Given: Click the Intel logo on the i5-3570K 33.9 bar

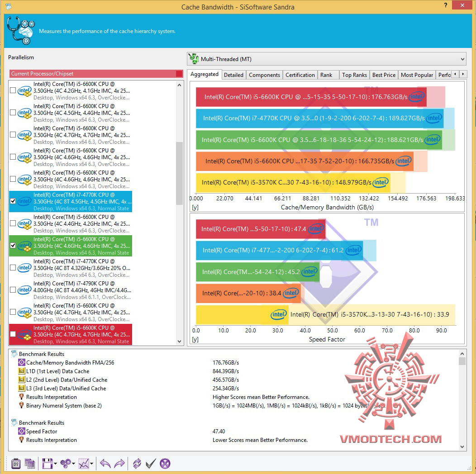Looking at the screenshot, I should click(278, 314).
